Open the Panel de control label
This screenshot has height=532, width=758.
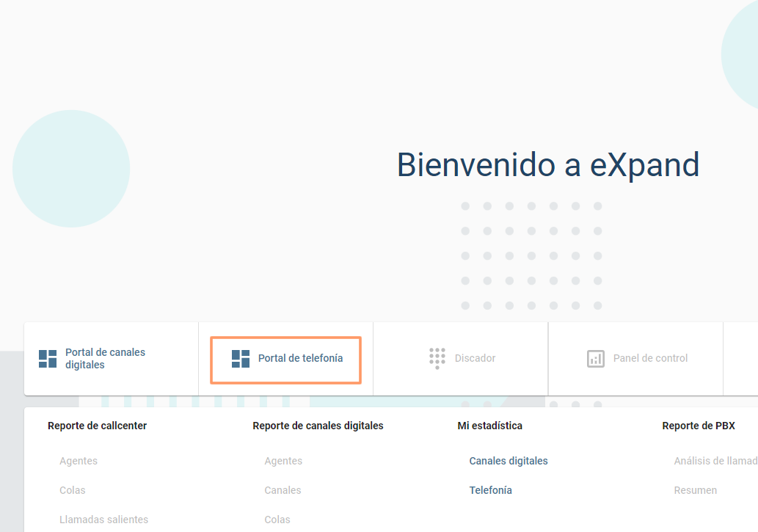pyautogui.click(x=650, y=358)
